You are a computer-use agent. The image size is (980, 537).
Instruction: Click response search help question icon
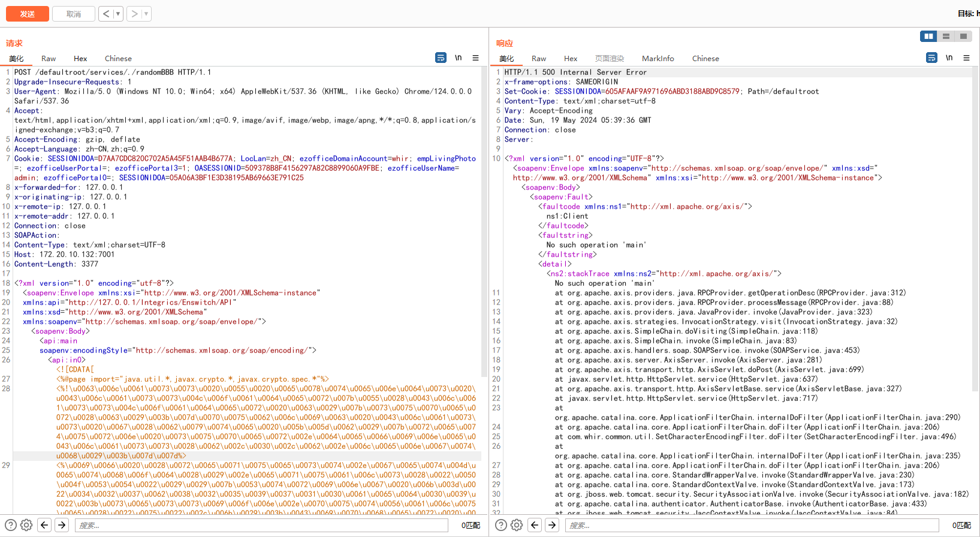[500, 525]
